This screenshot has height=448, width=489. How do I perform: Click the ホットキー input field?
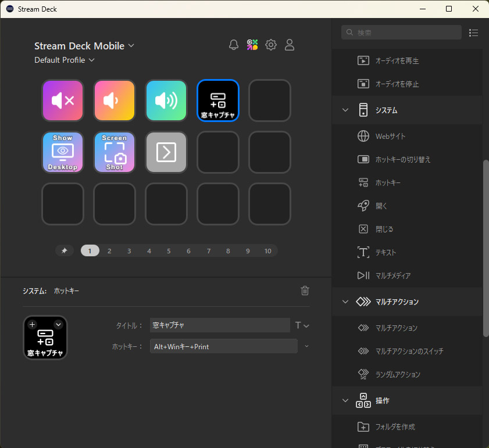[224, 346]
